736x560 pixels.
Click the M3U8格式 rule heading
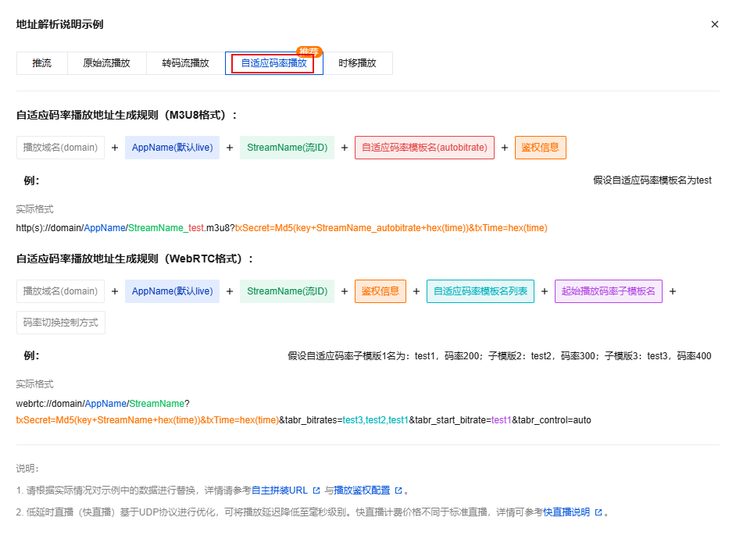point(127,115)
